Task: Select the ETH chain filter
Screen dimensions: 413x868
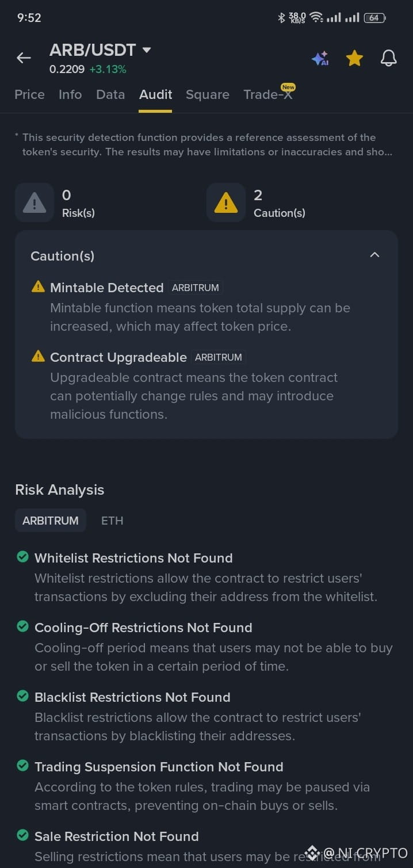Action: point(112,521)
